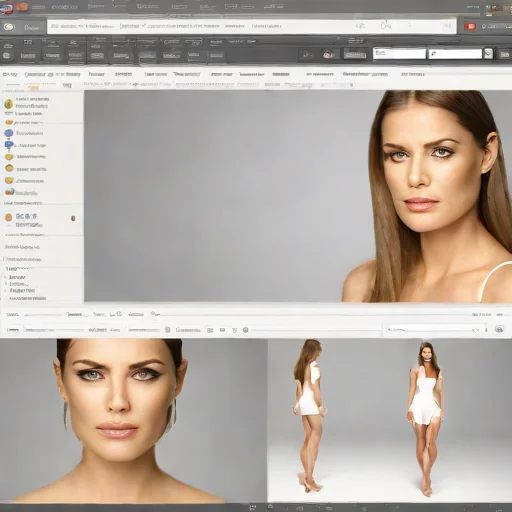This screenshot has height=512, width=512.
Task: Open the dropdown arrow beside toolbar search field
Action: click(488, 54)
